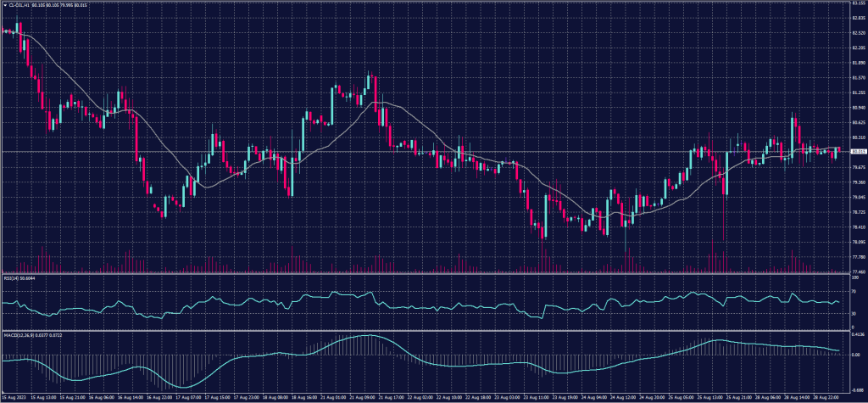Click the 77.460 price axis label
Image resolution: width=868 pixels, height=403 pixels.
pyautogui.click(x=859, y=271)
